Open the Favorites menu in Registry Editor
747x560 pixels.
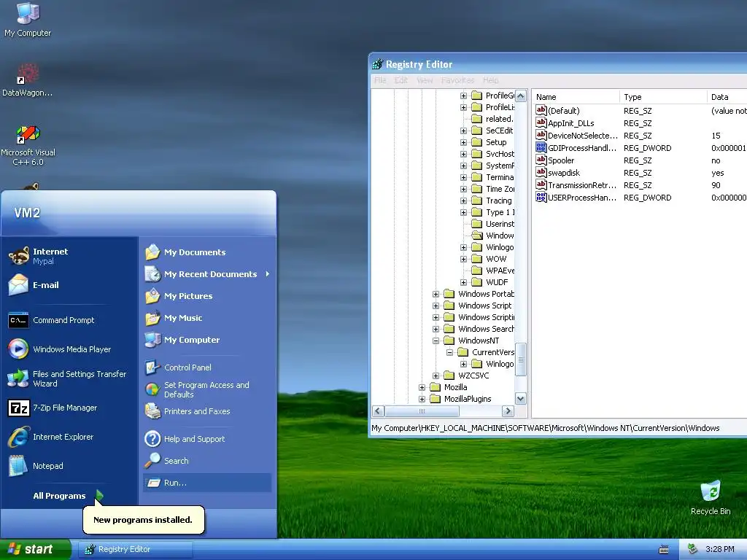pyautogui.click(x=457, y=80)
